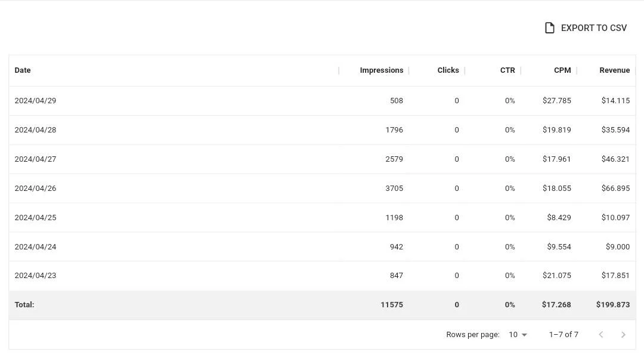Click the total impressions 11575
This screenshot has width=644, height=361.
[x=392, y=305]
